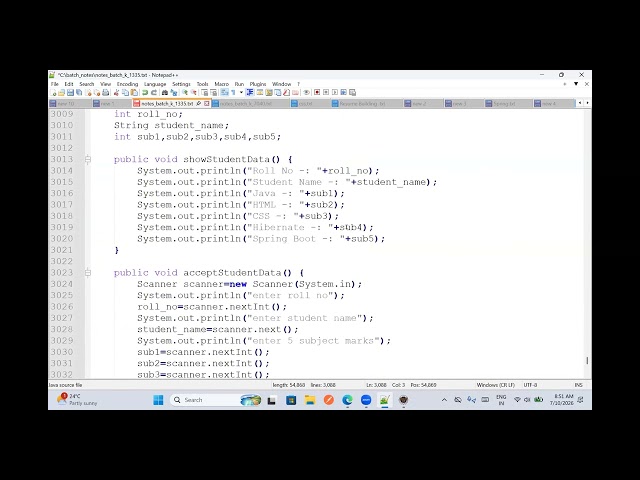Open the Edit menu
Viewport: 640px width, 480px height.
click(x=69, y=84)
